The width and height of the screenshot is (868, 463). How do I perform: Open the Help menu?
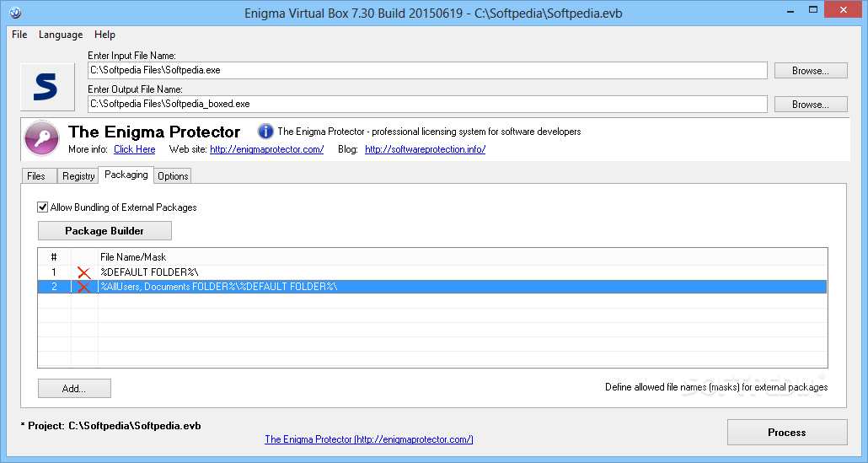point(104,35)
